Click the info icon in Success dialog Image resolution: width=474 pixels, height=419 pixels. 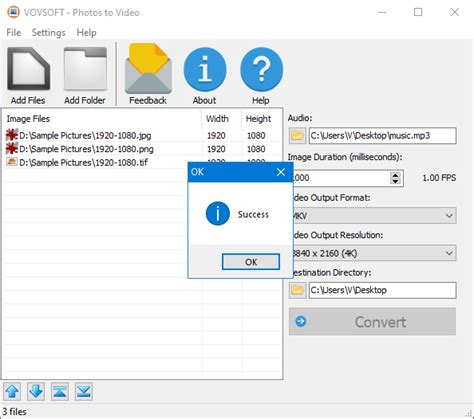click(x=218, y=213)
